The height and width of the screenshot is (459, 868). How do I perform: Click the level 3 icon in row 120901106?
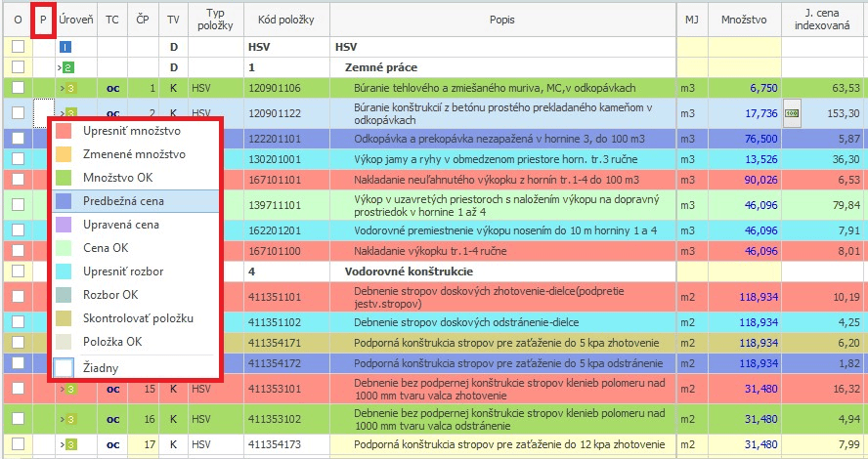coord(70,88)
